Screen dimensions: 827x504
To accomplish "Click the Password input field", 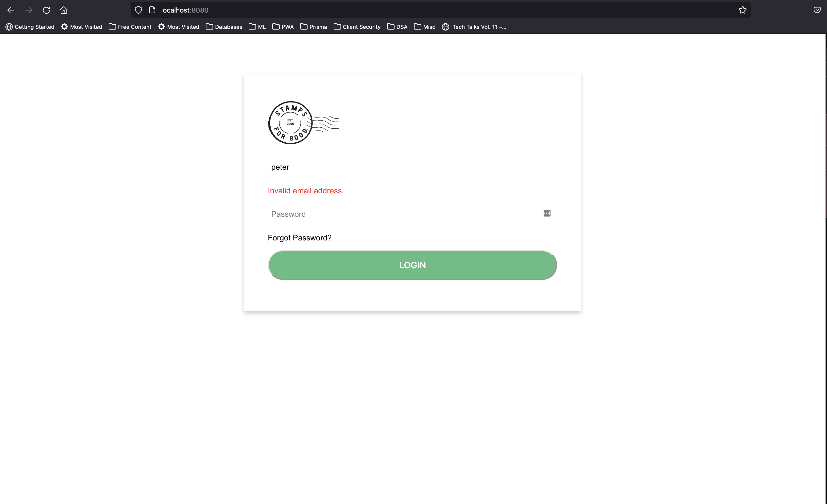I will coord(412,214).
